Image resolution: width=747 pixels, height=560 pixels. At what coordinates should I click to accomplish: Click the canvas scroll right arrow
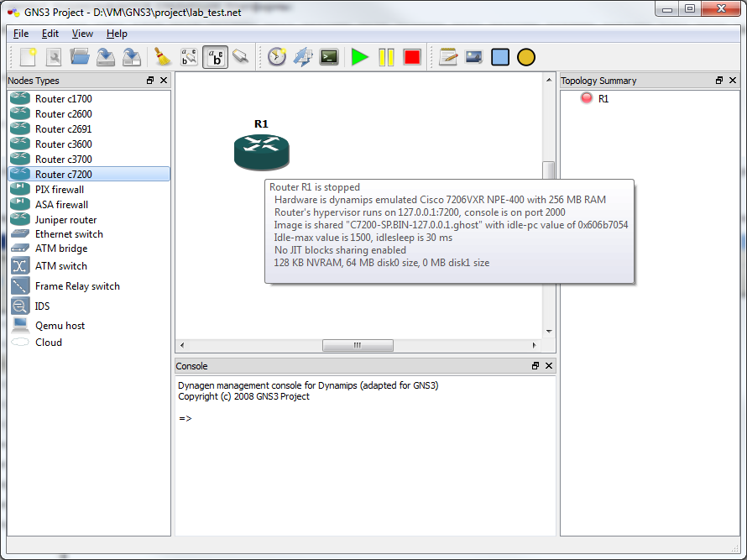click(534, 345)
